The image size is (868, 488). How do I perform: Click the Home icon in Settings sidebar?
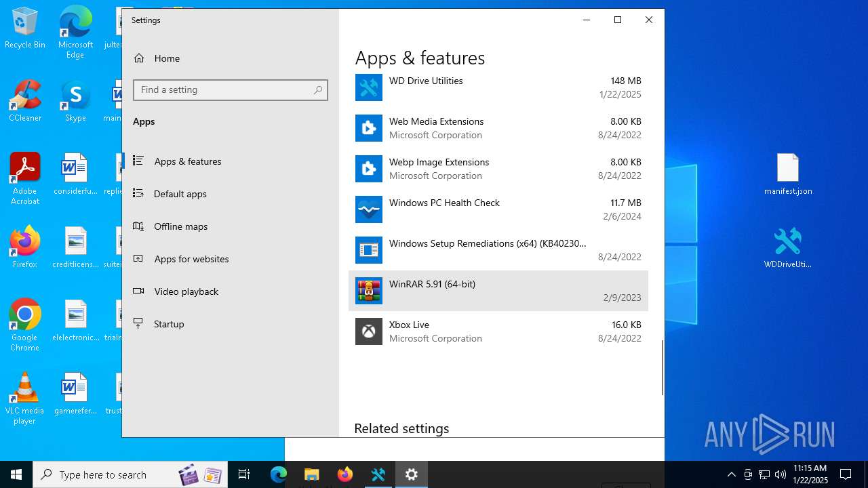[x=139, y=58]
